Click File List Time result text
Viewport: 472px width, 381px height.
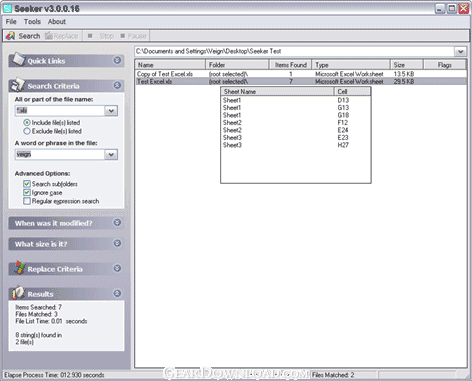(x=51, y=321)
